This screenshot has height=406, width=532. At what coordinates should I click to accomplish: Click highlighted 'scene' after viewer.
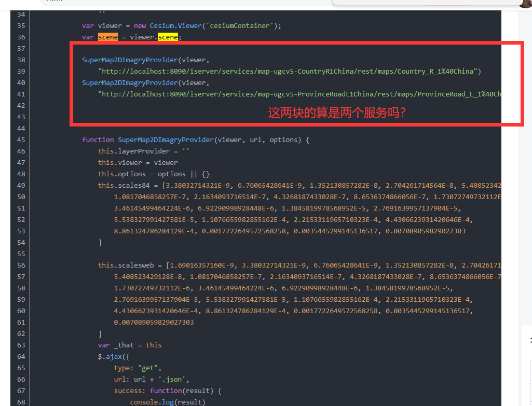click(x=168, y=37)
